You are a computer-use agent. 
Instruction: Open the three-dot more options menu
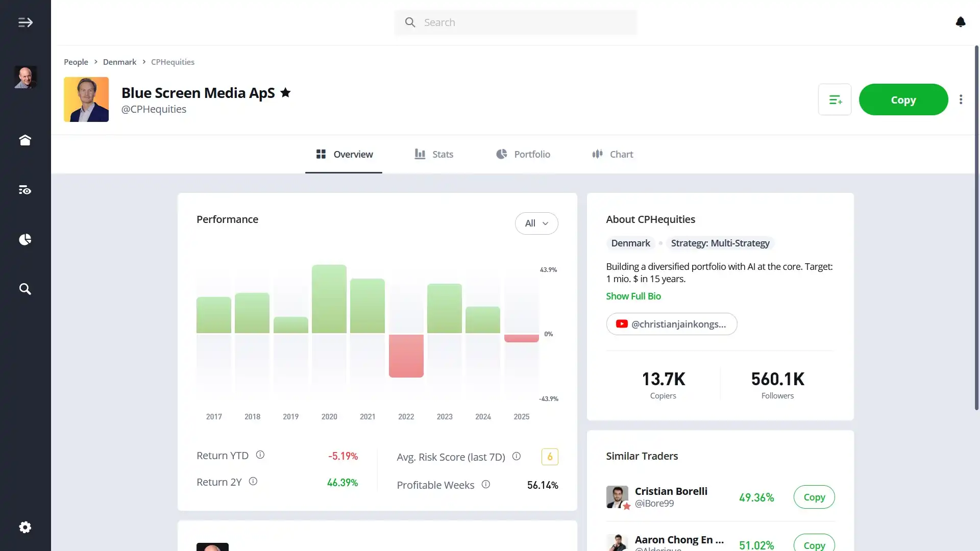pos(961,99)
